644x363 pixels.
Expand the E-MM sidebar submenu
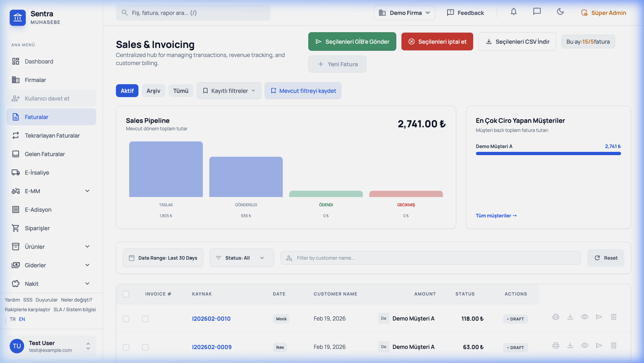tap(87, 191)
